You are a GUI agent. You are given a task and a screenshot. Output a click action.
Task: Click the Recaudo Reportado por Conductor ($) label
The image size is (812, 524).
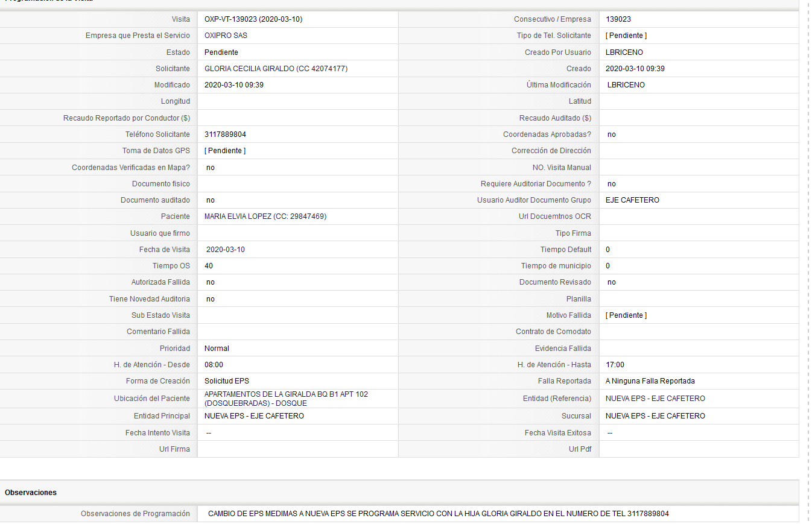click(x=127, y=118)
